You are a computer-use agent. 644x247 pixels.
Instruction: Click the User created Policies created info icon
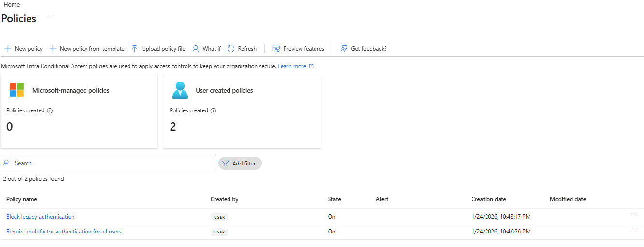point(214,110)
